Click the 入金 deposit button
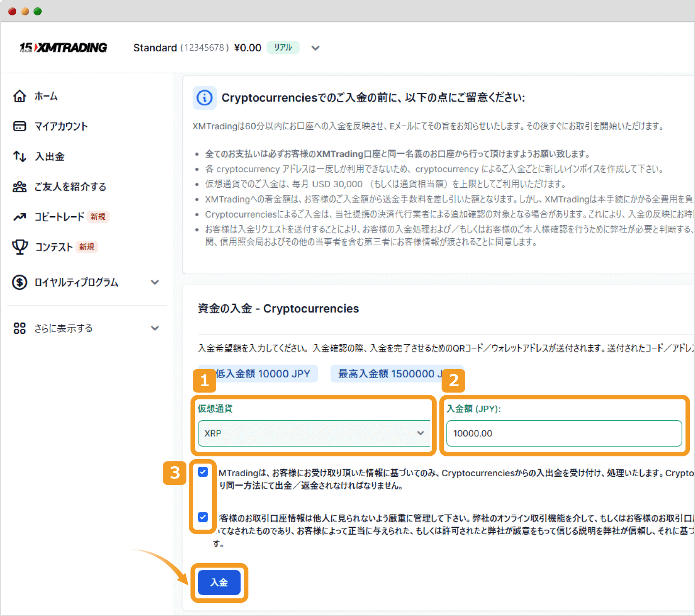This screenshot has width=695, height=616. click(219, 583)
